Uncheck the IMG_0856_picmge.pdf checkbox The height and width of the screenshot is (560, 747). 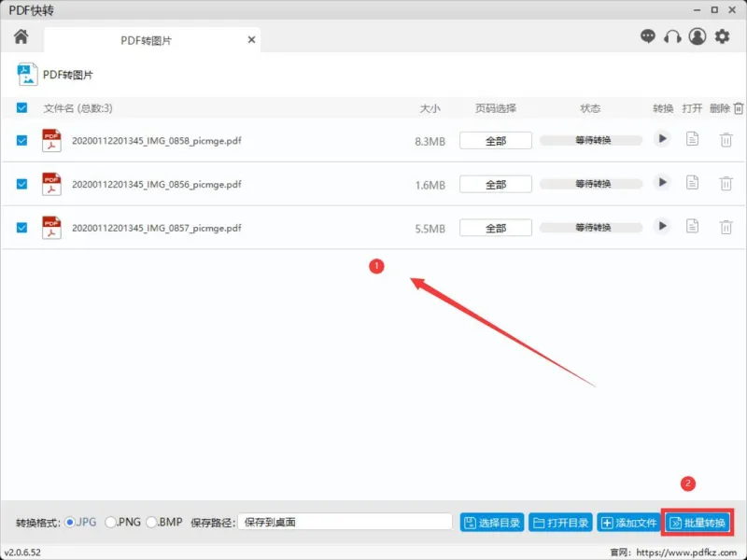[21, 184]
